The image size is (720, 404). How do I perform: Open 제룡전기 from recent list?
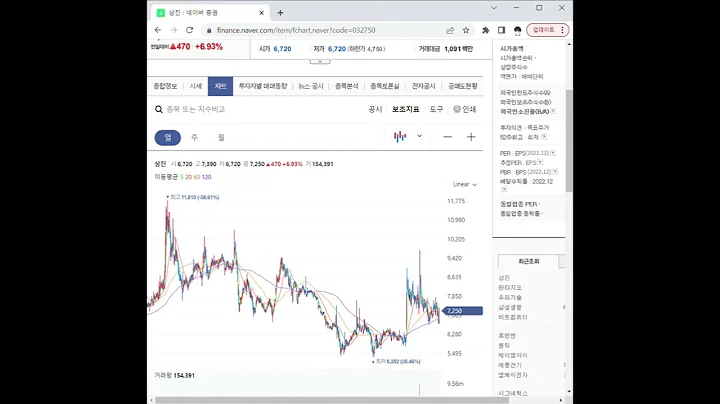[x=510, y=365]
